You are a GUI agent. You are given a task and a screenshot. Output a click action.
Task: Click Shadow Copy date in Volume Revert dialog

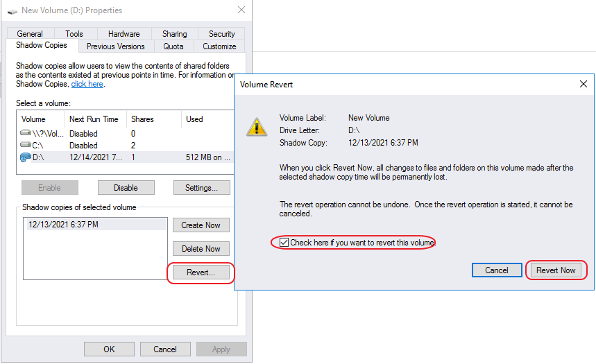pos(383,143)
